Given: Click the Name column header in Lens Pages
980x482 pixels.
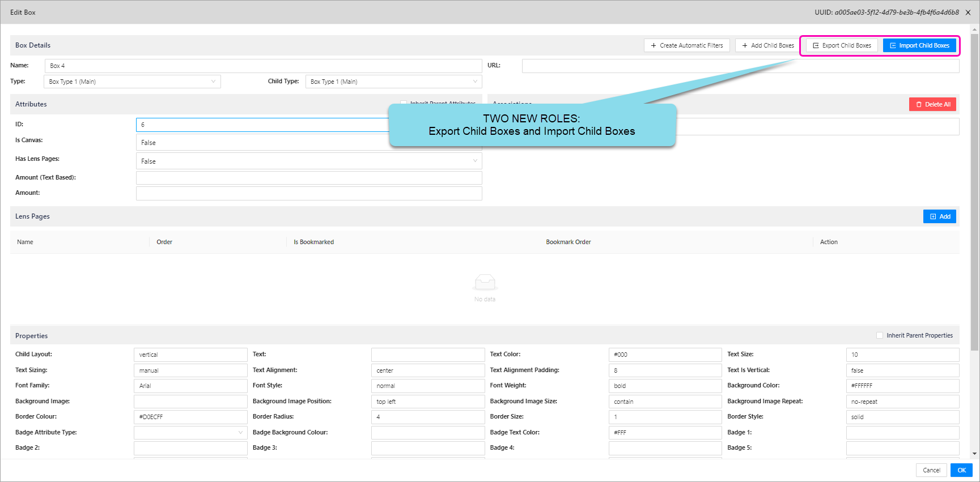Looking at the screenshot, I should click(25, 242).
